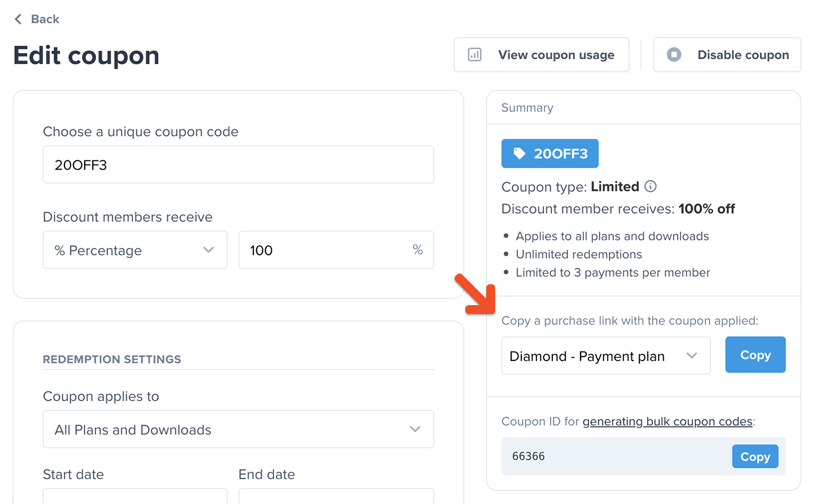Screen dimensions: 814x504
Task: Click the bar chart icon for coupon usage
Action: [475, 55]
